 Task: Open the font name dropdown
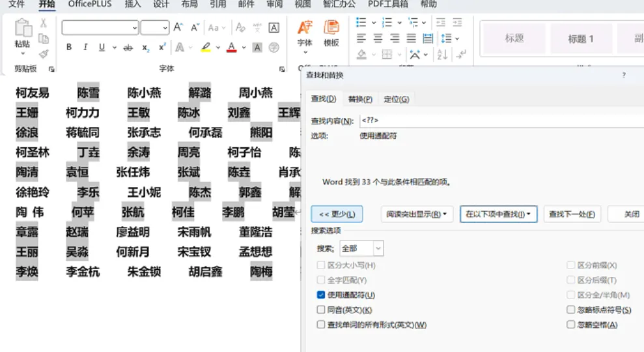click(x=134, y=28)
